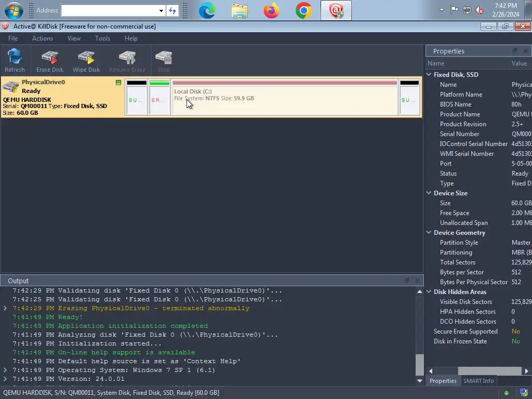Expand the Version 24.0.01 log entry
Image resolution: width=532 pixels, height=399 pixels.
(x=5, y=379)
